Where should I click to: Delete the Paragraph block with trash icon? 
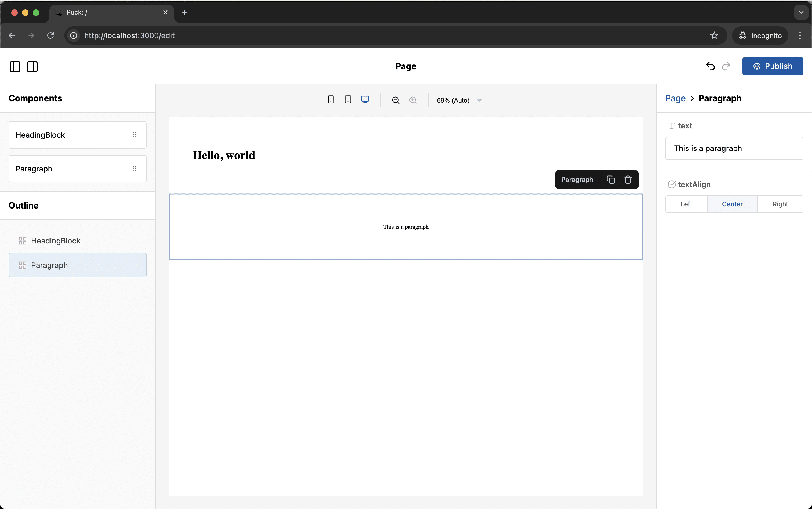628,180
